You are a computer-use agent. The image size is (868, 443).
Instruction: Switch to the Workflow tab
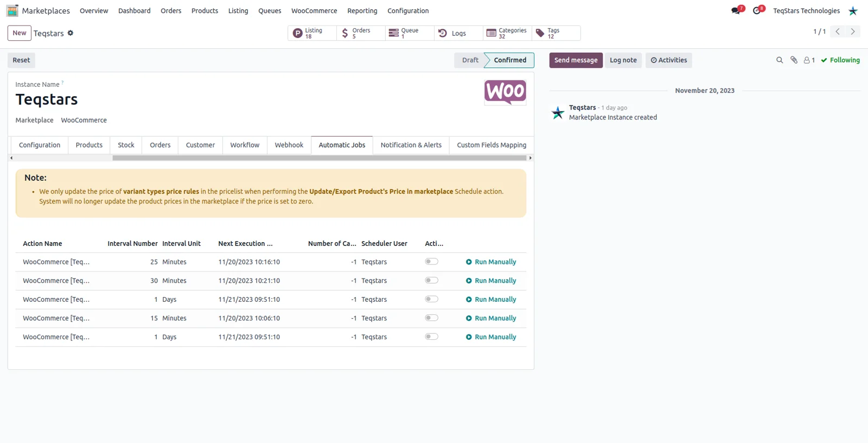pos(245,145)
